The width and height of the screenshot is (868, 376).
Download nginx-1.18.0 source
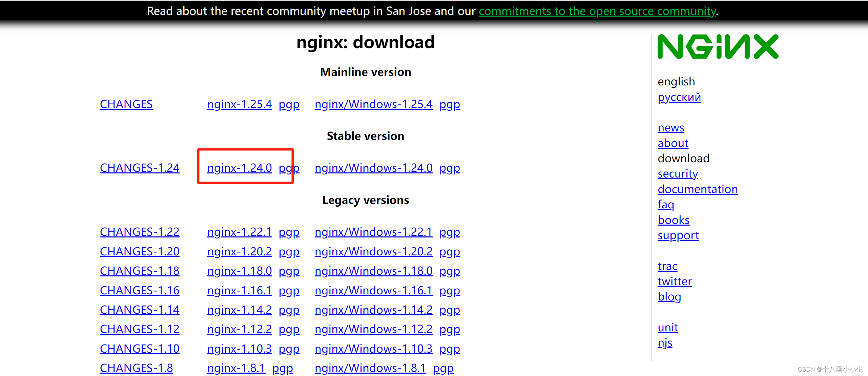click(240, 271)
